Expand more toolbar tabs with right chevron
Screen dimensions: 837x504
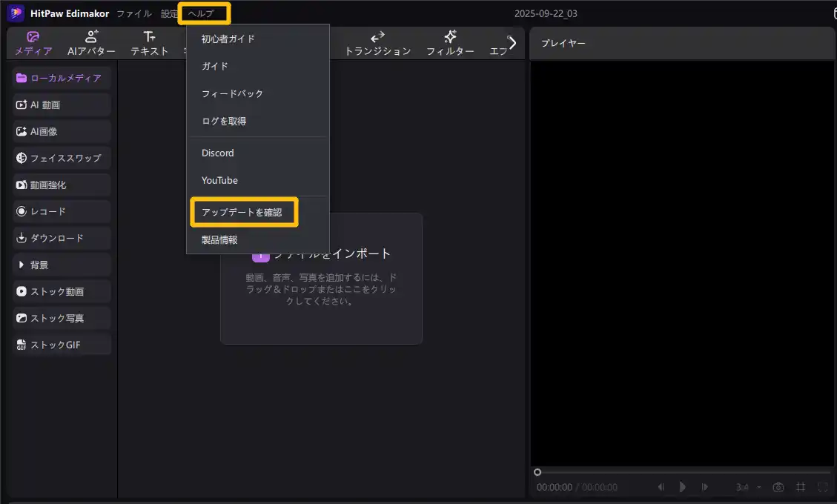coord(512,43)
